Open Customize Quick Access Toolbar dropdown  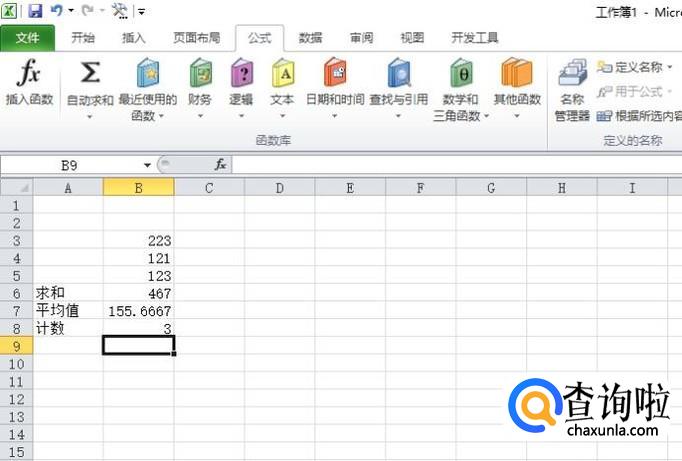[x=141, y=11]
